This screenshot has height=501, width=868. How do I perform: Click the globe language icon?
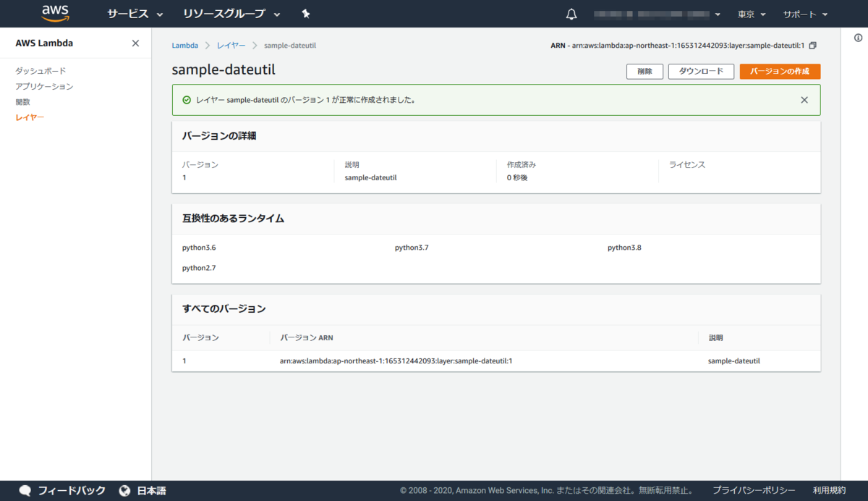(x=124, y=491)
